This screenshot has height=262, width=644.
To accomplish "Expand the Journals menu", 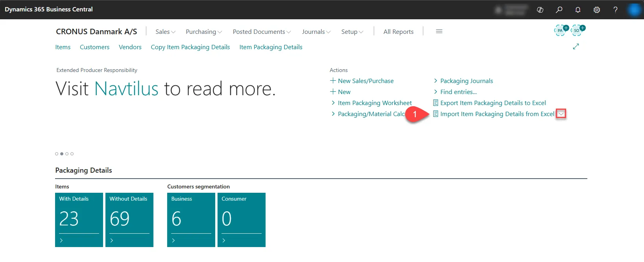I will [x=316, y=31].
